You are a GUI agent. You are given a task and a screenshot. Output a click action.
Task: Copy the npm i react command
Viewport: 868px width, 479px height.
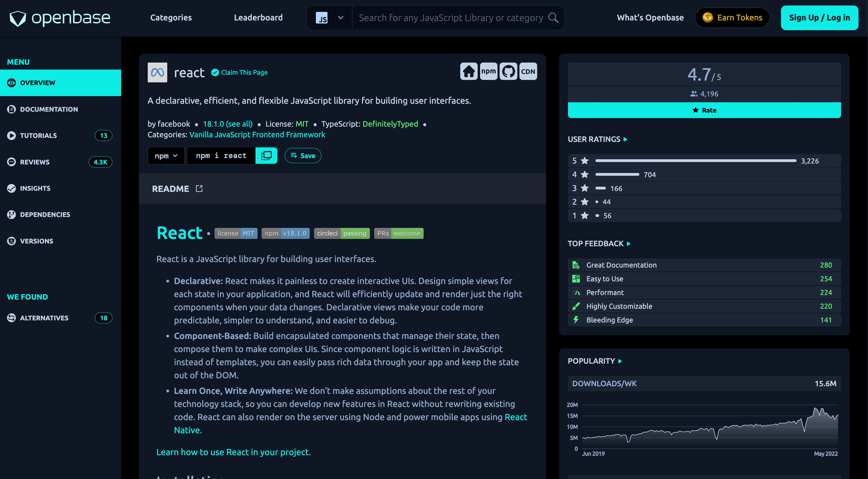(x=266, y=156)
